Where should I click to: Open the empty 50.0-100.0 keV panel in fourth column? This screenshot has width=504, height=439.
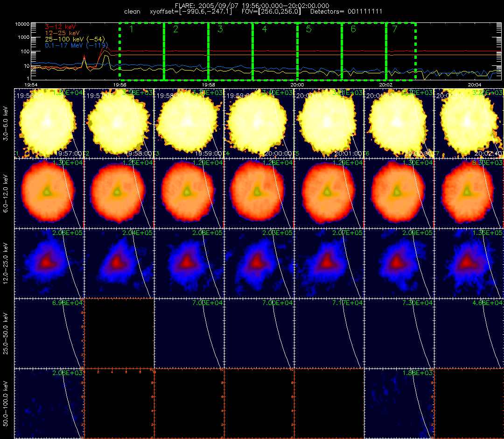click(259, 404)
